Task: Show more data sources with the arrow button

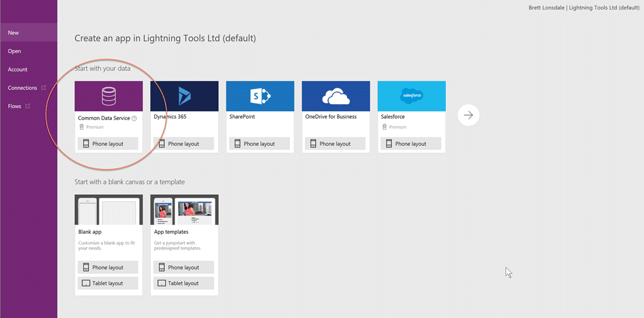Action: pos(468,115)
